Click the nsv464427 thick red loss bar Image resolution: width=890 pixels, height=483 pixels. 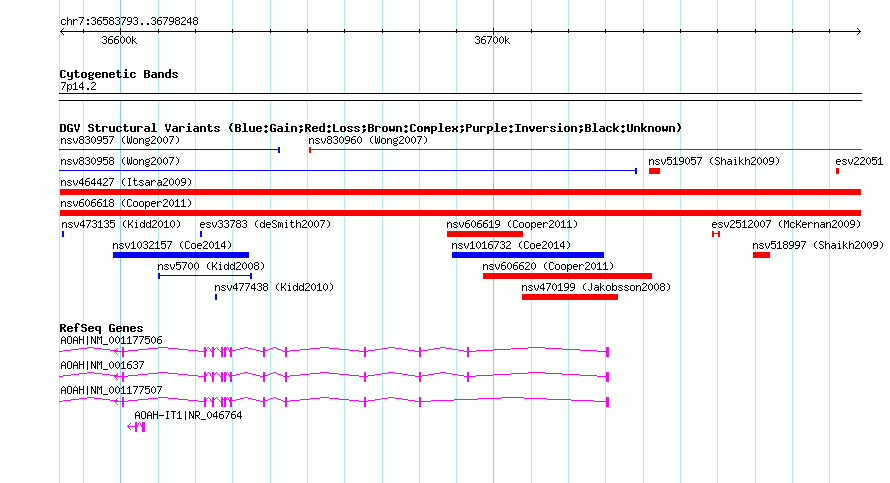tap(460, 192)
